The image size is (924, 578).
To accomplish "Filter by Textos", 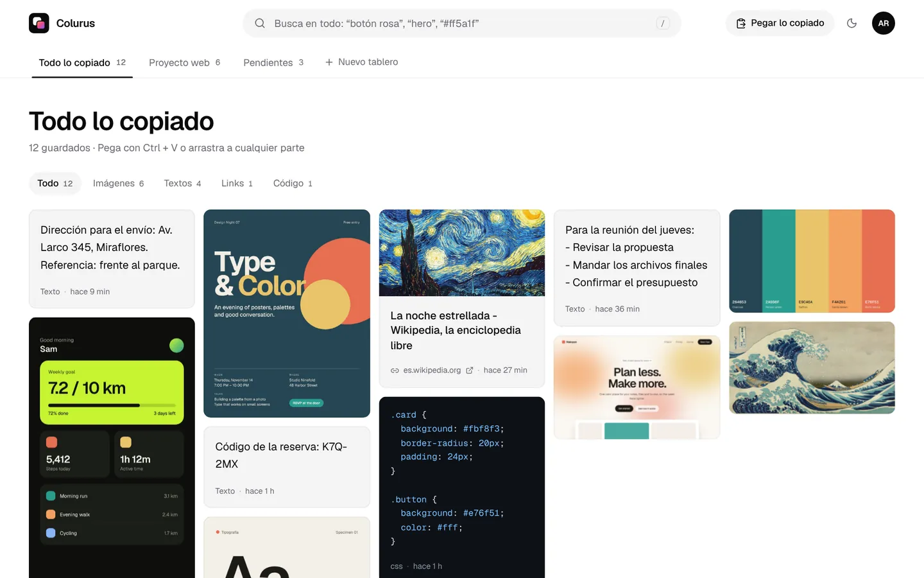I will point(182,183).
